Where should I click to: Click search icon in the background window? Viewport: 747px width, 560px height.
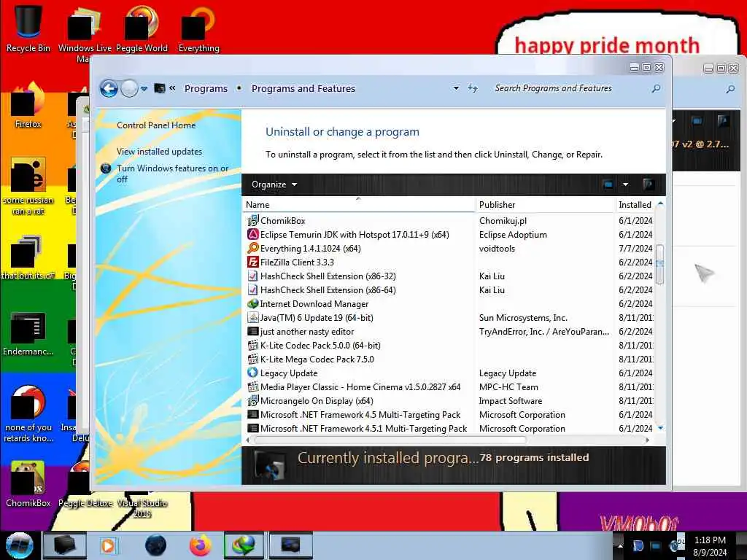730,88
